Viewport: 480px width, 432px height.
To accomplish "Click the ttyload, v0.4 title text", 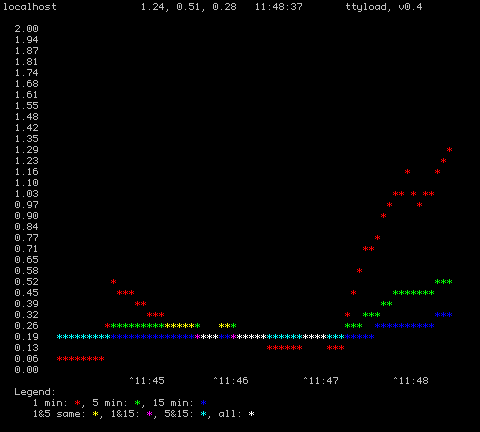I will pyautogui.click(x=384, y=7).
